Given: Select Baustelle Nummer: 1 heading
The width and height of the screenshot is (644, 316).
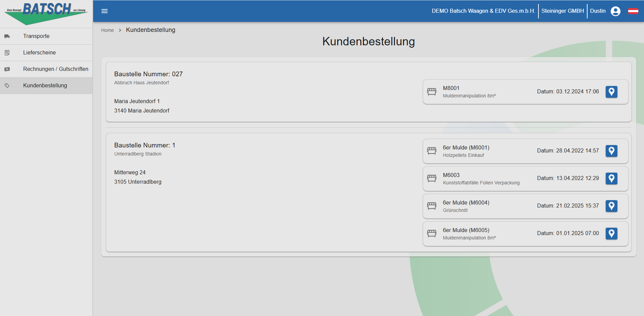Looking at the screenshot, I should (145, 145).
